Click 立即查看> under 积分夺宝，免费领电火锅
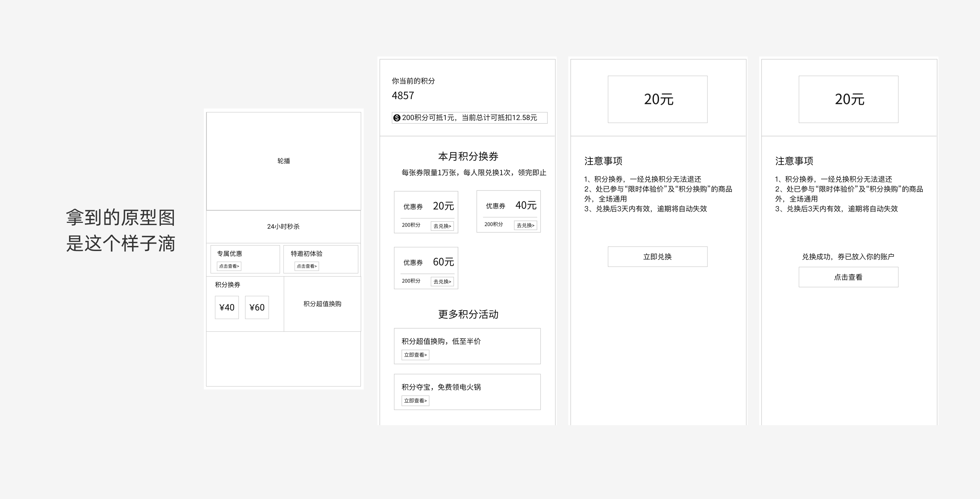Screen dimensions: 980x499 click(415, 400)
